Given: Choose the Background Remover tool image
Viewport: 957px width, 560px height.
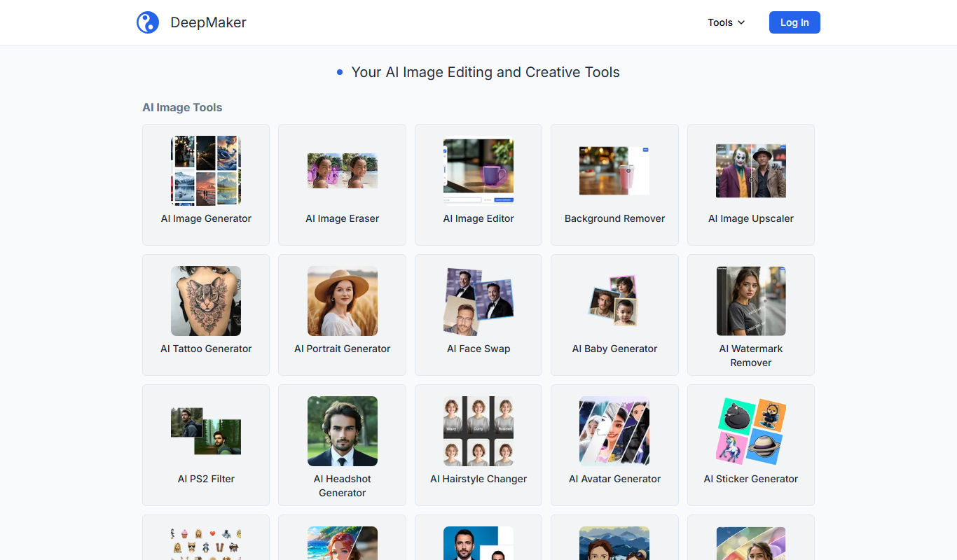Looking at the screenshot, I should 614,171.
